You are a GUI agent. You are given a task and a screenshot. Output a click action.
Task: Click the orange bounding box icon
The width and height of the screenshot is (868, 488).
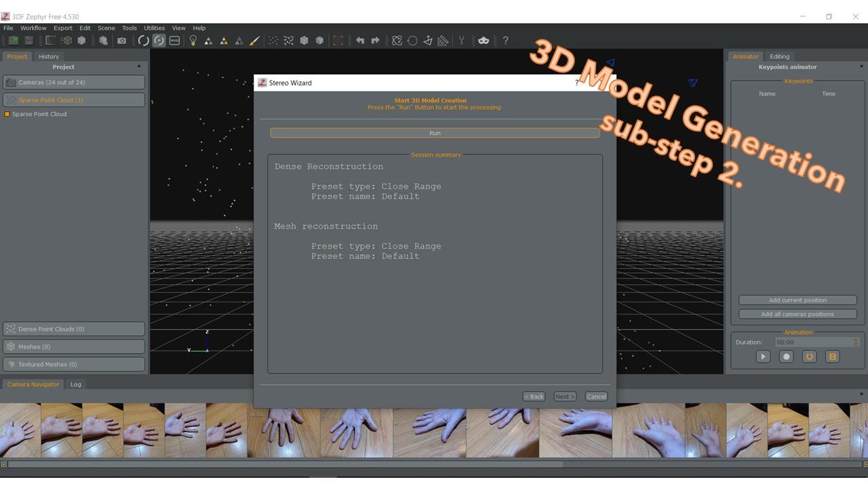(338, 41)
